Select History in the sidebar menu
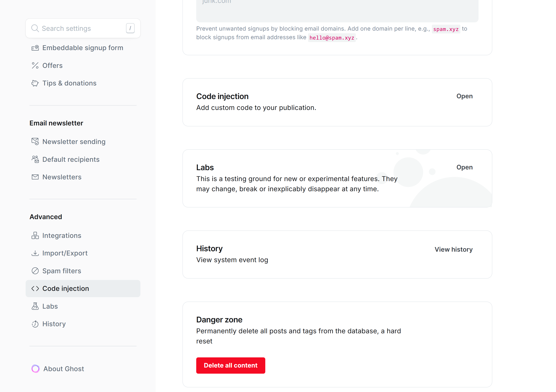The height and width of the screenshot is (392, 556). coord(54,324)
